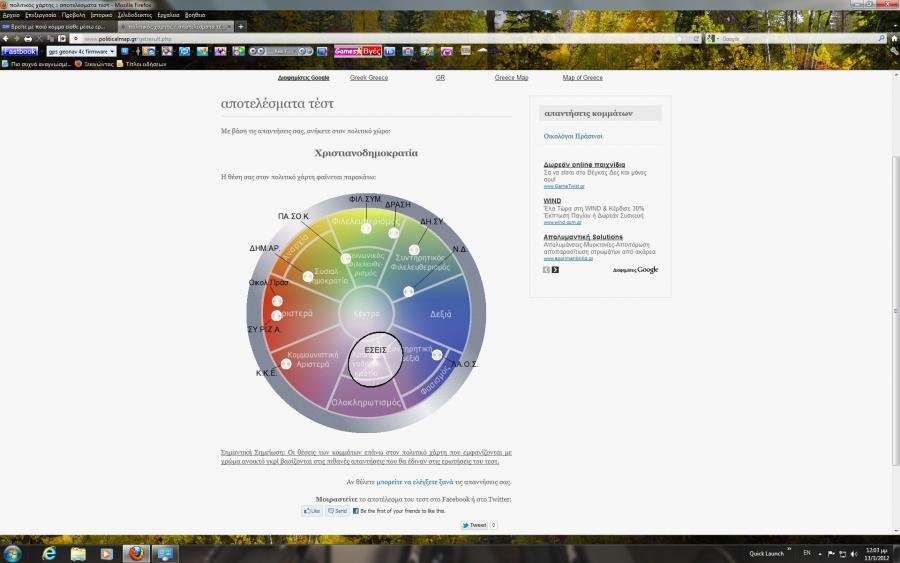Click the 'Map of Greece' ad link
The image size is (900, 563).
tap(583, 77)
